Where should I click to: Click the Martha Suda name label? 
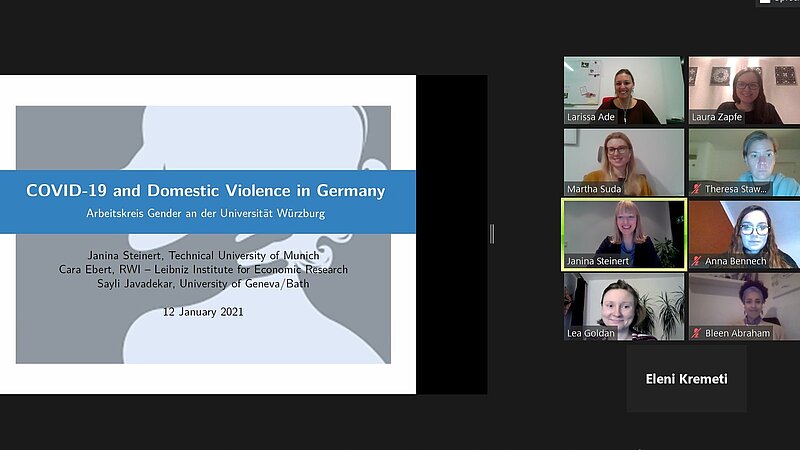click(596, 189)
